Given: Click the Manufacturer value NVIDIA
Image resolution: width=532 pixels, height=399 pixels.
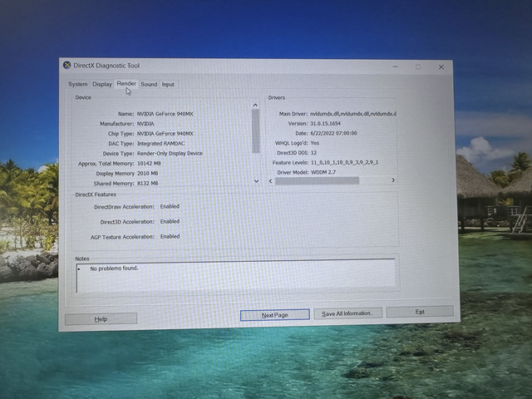Looking at the screenshot, I should [x=145, y=124].
